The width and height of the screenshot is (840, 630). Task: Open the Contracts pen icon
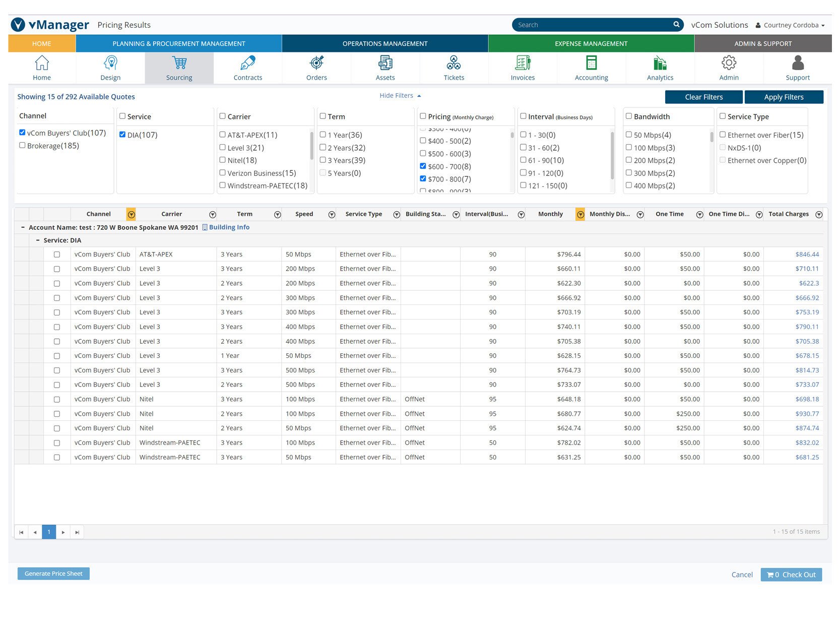248,63
